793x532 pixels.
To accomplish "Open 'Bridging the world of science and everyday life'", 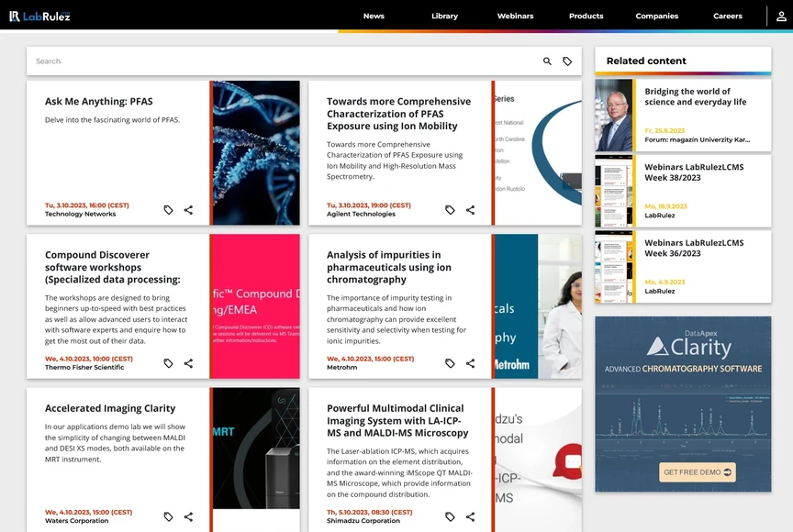I will (695, 96).
